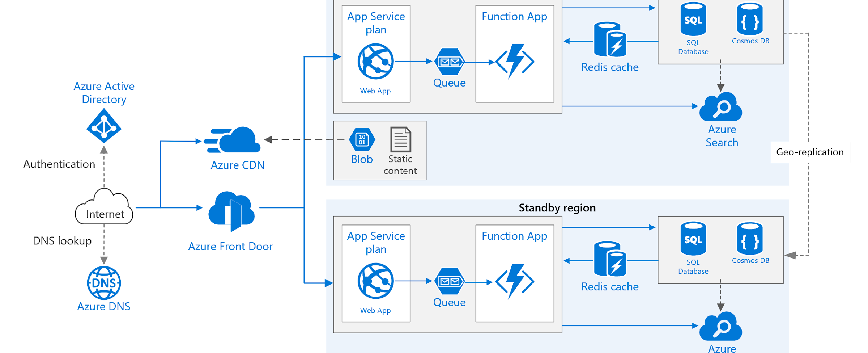Click the upper Redis cache cylinder icon
Screen dimensions: 868x353
[x=610, y=39]
